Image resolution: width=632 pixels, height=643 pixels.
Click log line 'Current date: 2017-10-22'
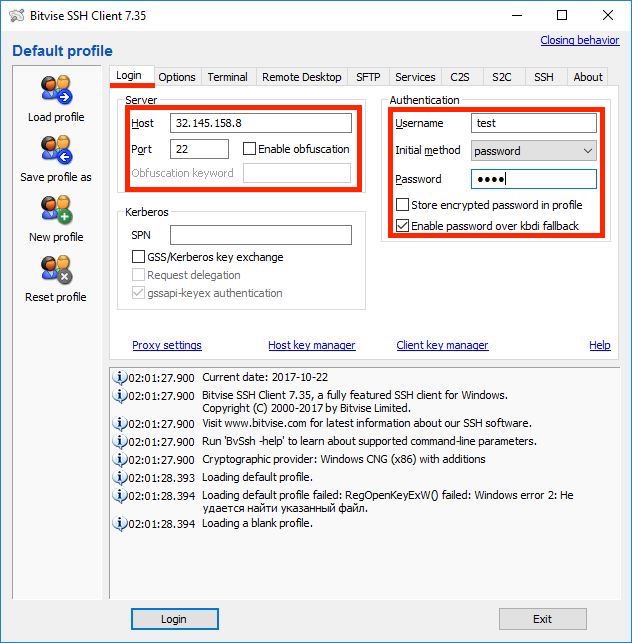[x=265, y=377]
